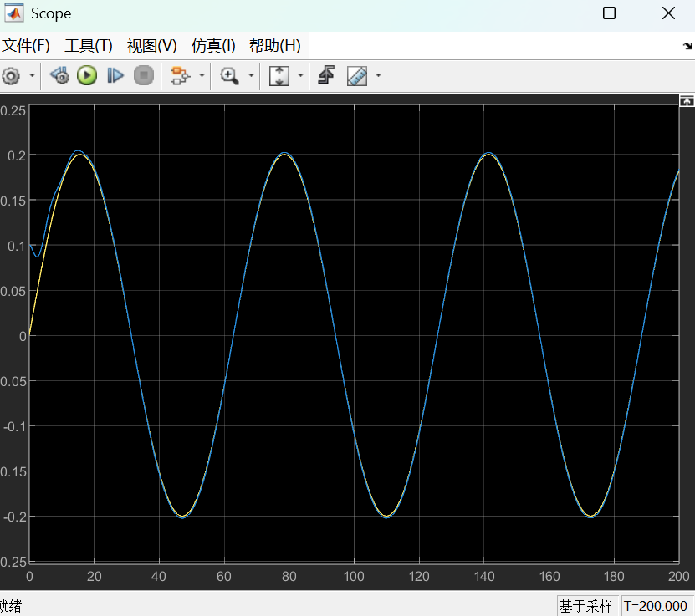Viewport: 695px width, 616px height.
Task: Click the Step Back button
Action: click(59, 76)
